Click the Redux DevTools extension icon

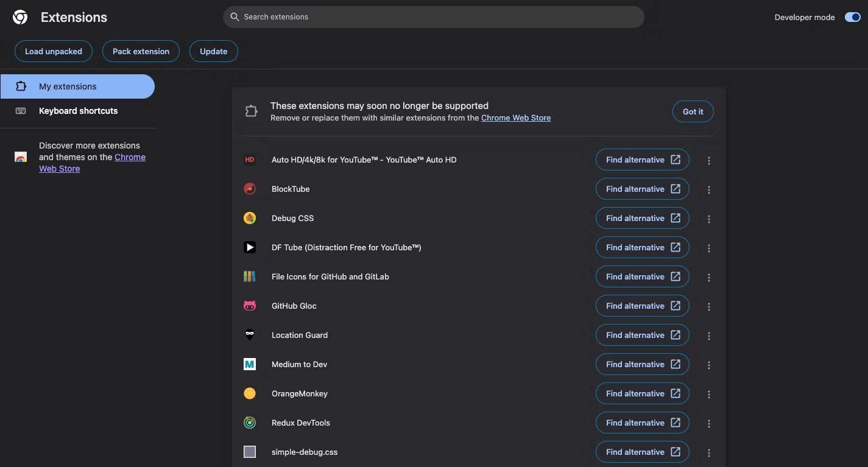click(x=250, y=423)
